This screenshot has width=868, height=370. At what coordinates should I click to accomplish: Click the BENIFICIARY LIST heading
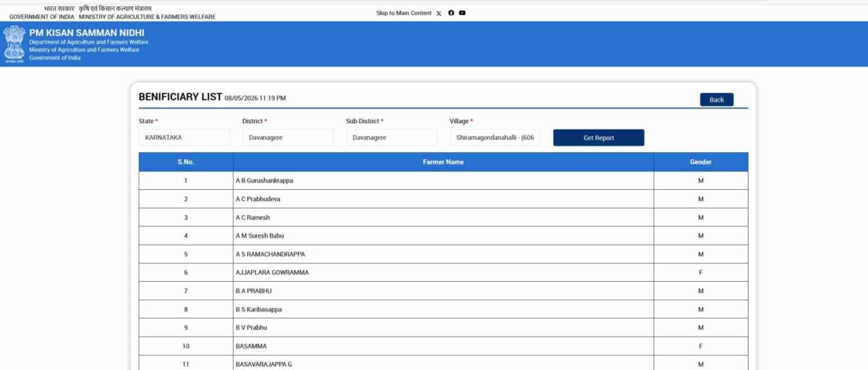[180, 97]
